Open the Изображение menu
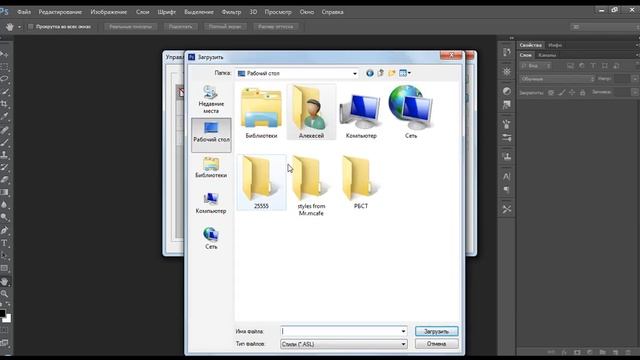 109,12
